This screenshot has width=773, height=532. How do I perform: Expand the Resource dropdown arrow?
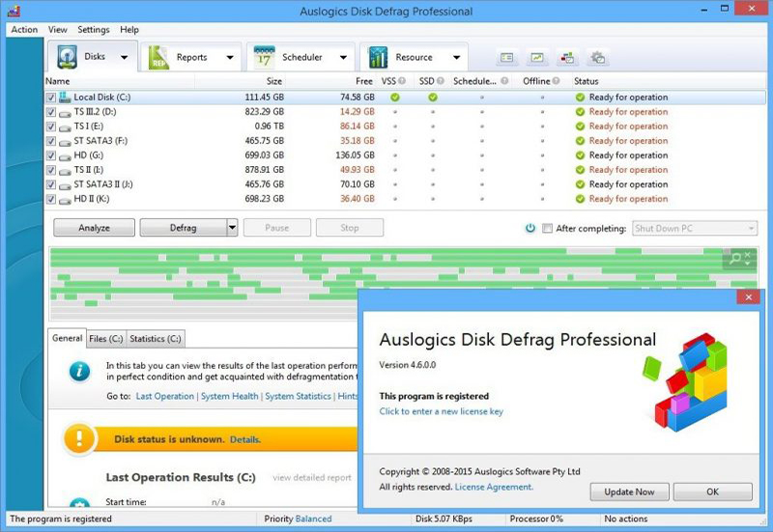(x=456, y=57)
